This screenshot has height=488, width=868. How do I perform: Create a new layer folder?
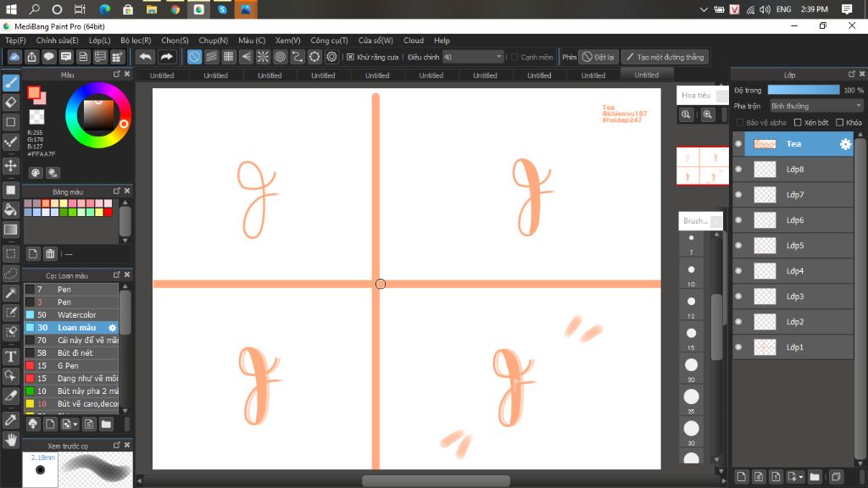point(815,476)
